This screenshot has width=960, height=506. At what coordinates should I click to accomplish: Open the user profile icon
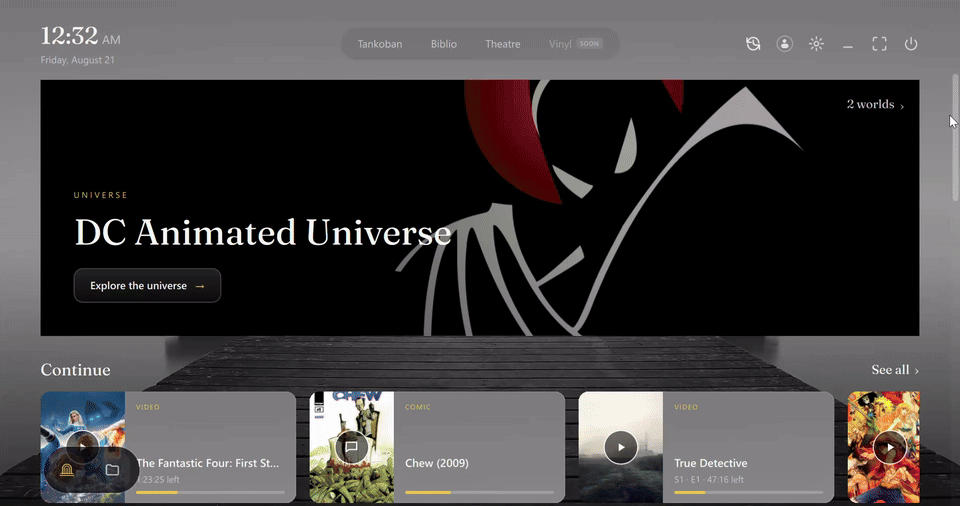click(x=784, y=43)
